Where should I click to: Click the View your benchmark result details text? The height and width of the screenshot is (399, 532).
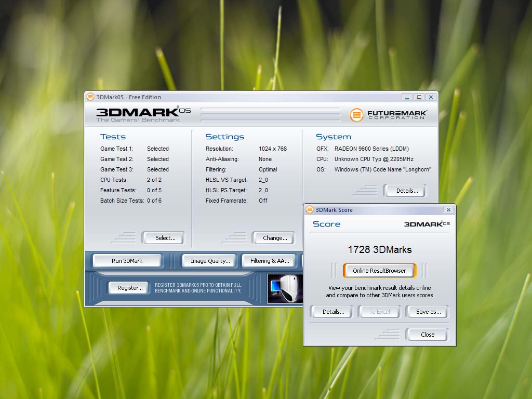click(379, 291)
